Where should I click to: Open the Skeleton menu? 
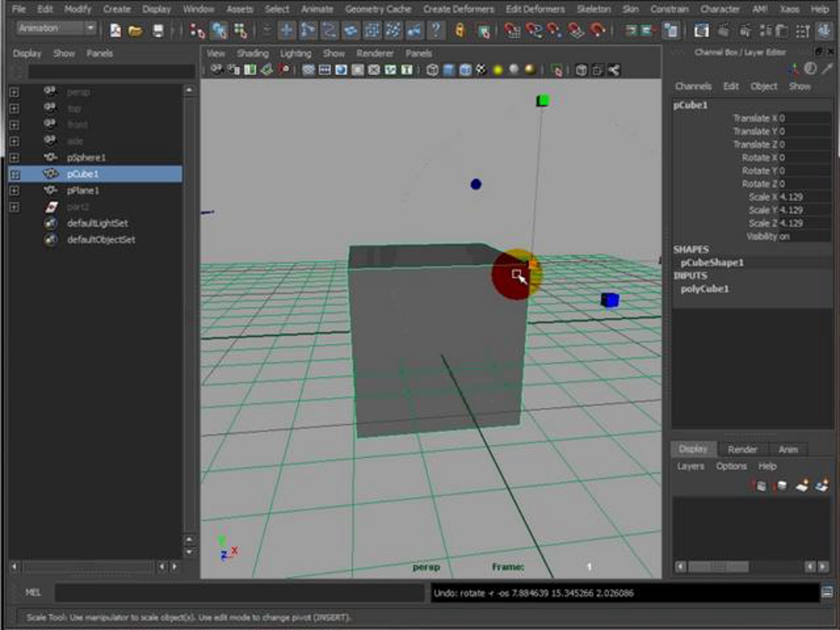coord(594,9)
